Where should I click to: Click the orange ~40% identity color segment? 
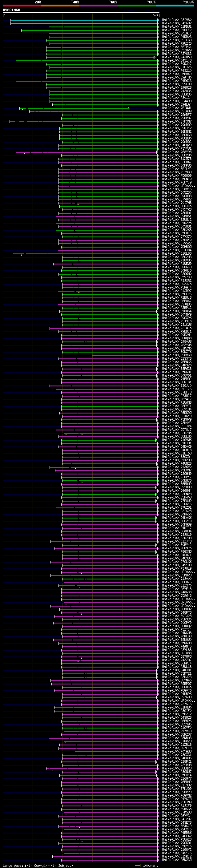tap(60, 6)
